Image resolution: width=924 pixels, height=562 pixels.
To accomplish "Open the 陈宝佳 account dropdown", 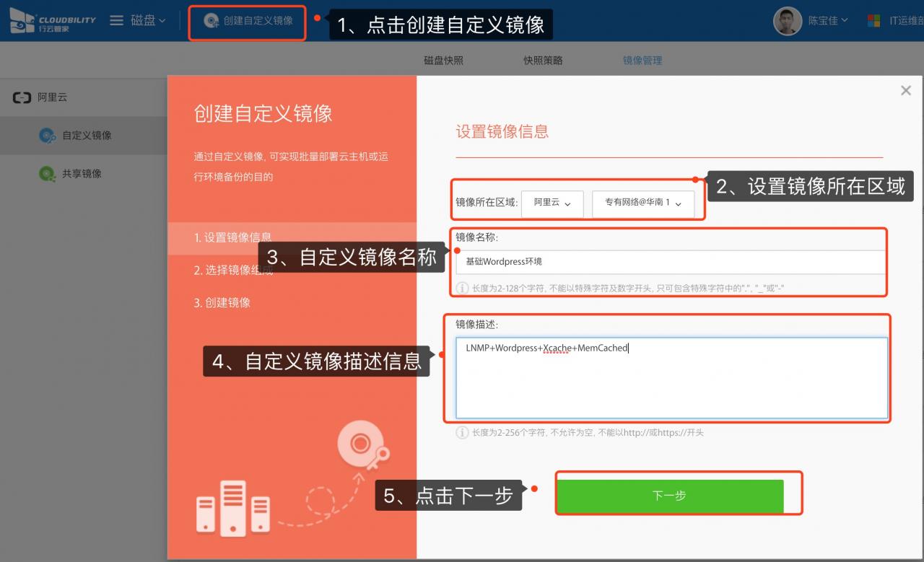I will click(827, 21).
